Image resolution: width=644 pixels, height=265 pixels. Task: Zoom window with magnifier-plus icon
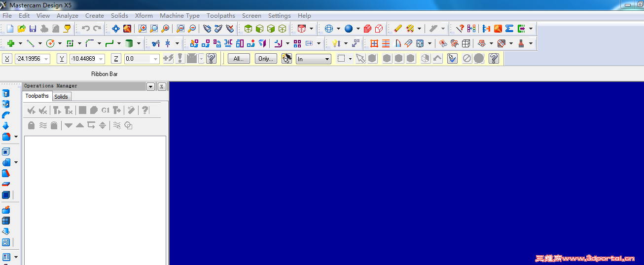[143, 29]
